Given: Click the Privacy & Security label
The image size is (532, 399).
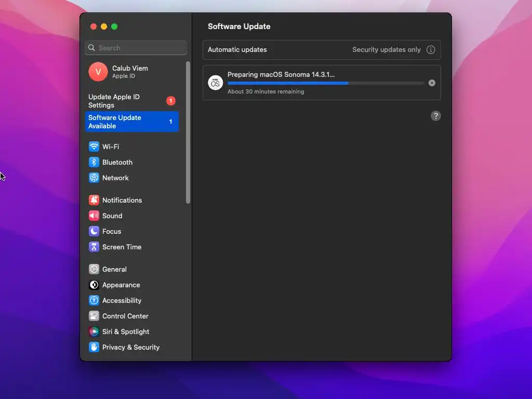Looking at the screenshot, I should coord(131,348).
